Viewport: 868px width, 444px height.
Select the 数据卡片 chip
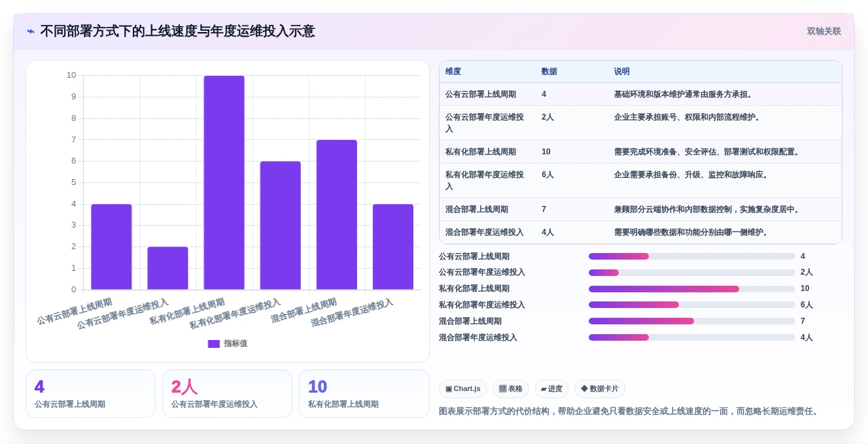coord(600,389)
